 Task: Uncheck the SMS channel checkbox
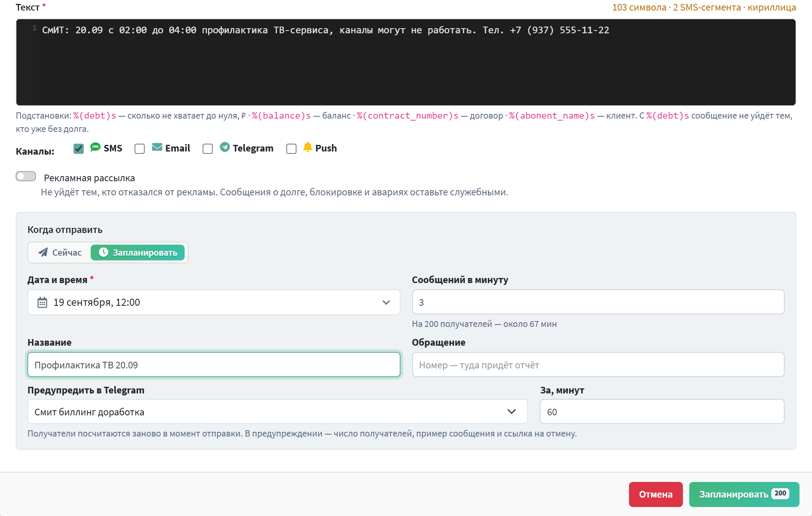[79, 149]
